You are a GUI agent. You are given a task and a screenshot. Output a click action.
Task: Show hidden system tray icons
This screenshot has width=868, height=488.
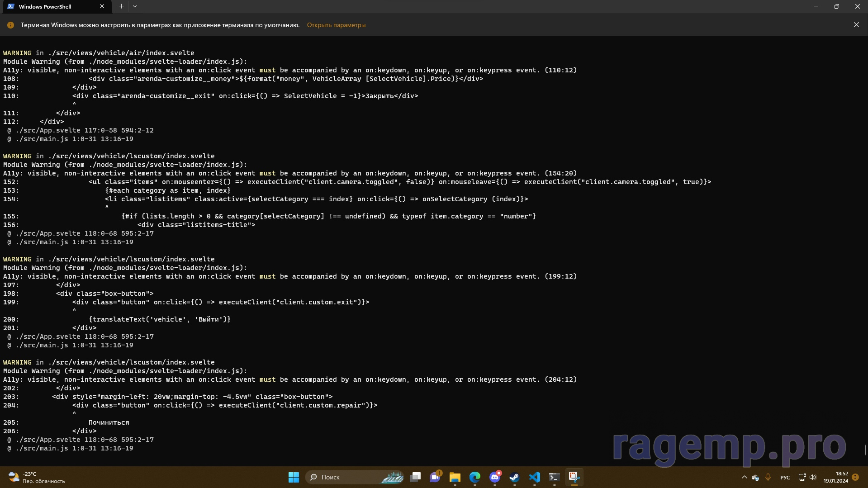744,477
